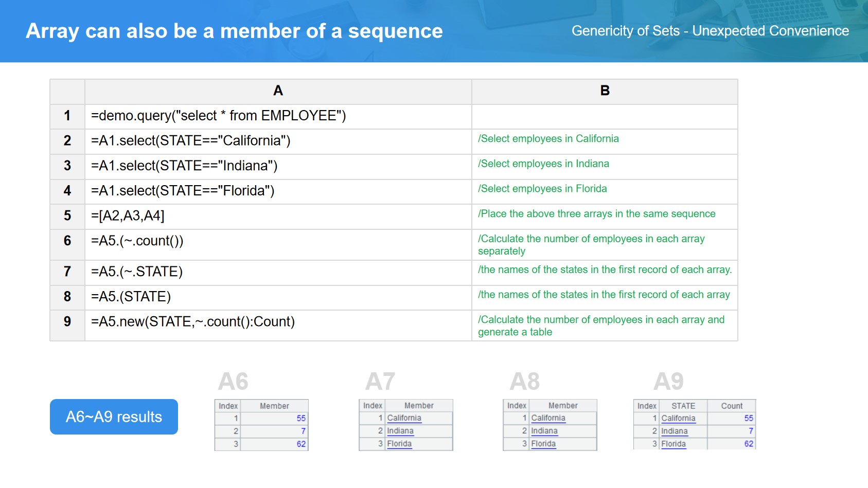The image size is (868, 488).
Task: Select the STATE column header in A9 table
Action: (683, 406)
